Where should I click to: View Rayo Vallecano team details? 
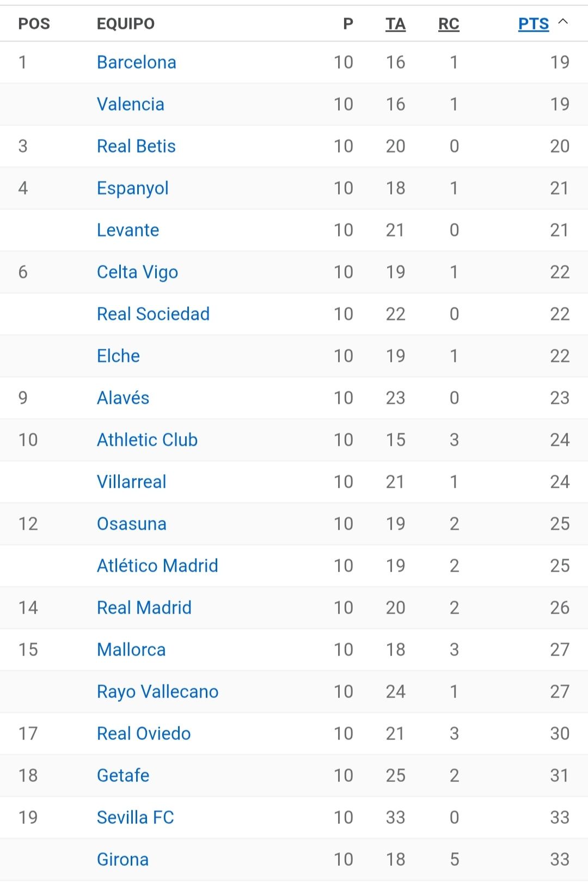coord(157,691)
